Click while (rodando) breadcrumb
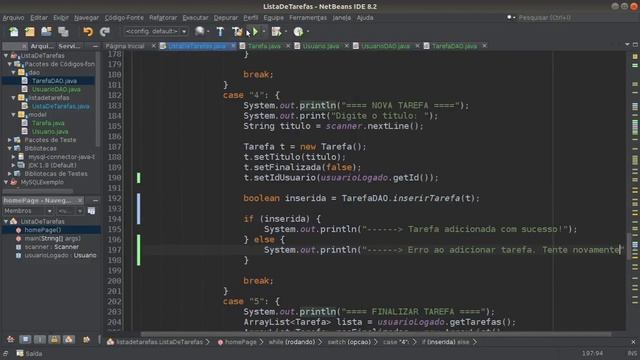This screenshot has width=640, height=360. pos(291,342)
